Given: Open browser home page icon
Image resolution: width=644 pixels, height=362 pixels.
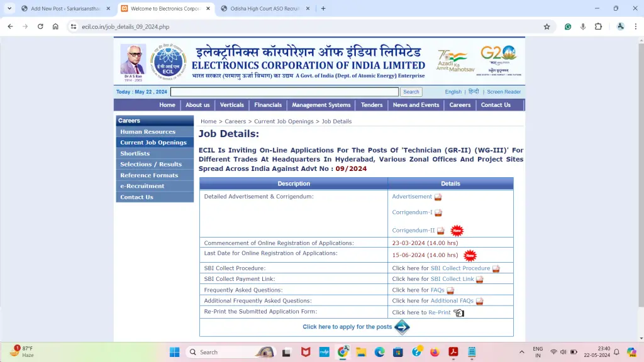Looking at the screenshot, I should click(x=55, y=26).
